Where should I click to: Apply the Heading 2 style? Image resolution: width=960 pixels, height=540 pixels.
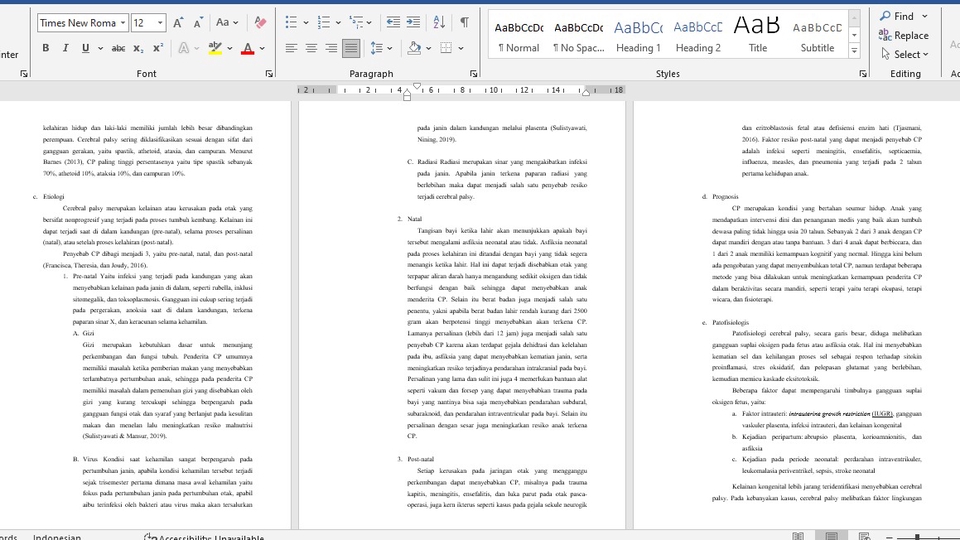[698, 36]
